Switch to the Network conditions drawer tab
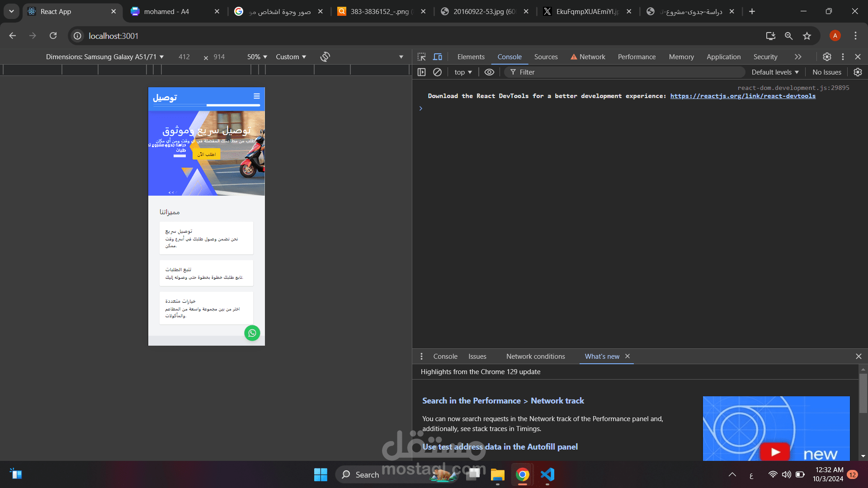The image size is (868, 488). point(536,357)
